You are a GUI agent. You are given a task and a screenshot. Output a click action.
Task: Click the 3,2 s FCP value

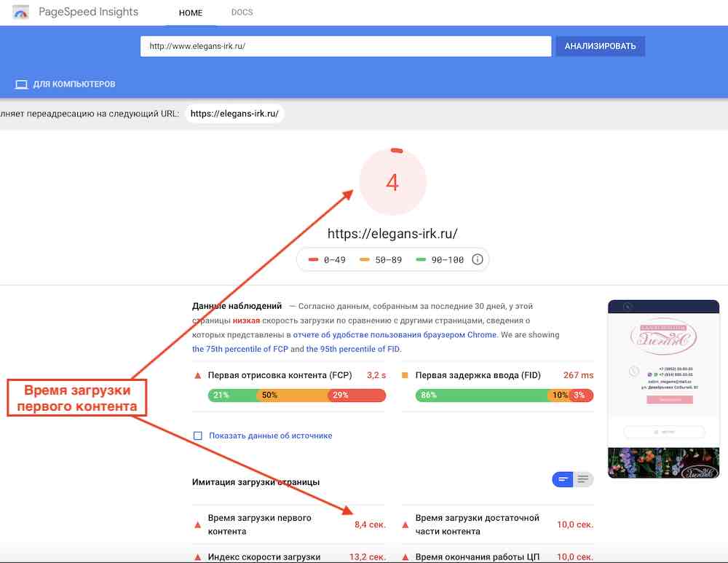click(376, 375)
